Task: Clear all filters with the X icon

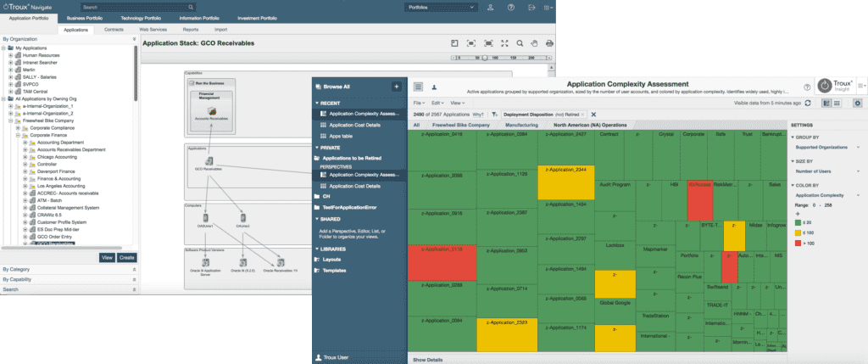Action: (x=593, y=115)
